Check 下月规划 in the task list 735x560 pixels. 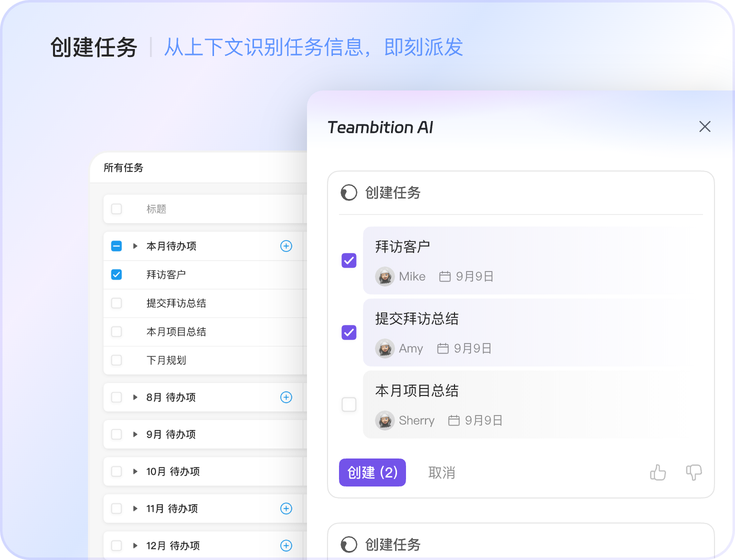[116, 360]
